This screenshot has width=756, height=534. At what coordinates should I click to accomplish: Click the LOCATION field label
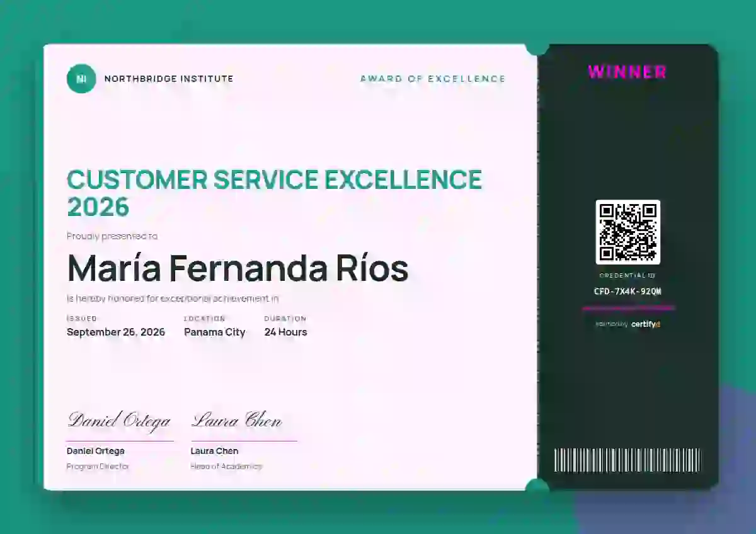205,319
